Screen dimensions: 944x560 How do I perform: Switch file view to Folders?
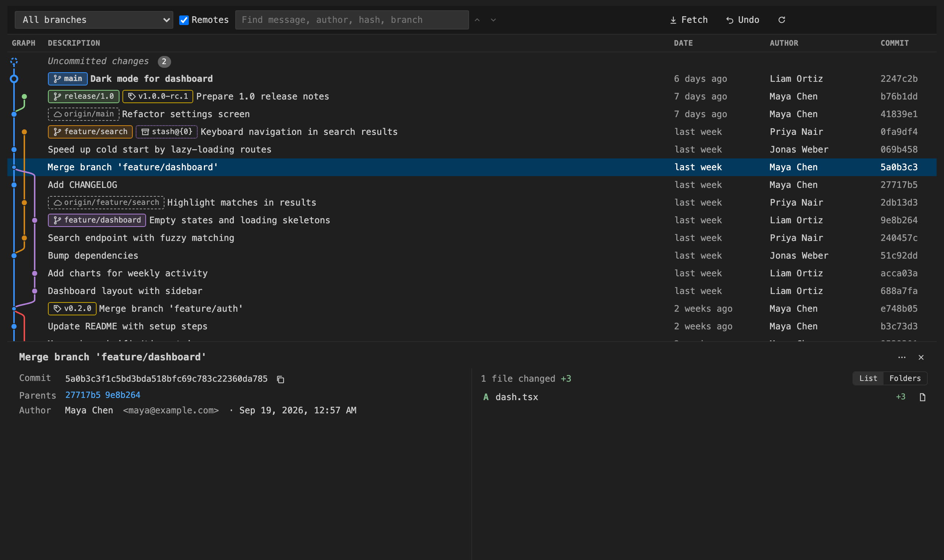click(905, 378)
